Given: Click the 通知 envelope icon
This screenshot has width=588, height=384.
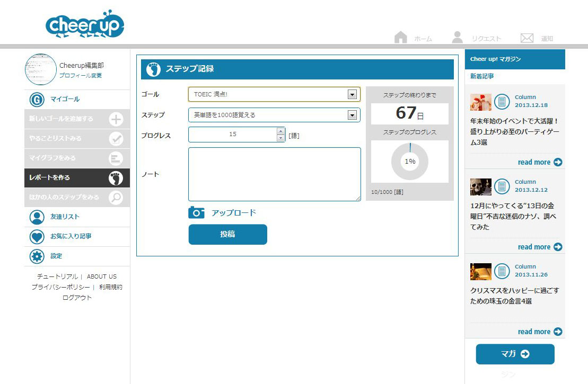Looking at the screenshot, I should pos(526,38).
